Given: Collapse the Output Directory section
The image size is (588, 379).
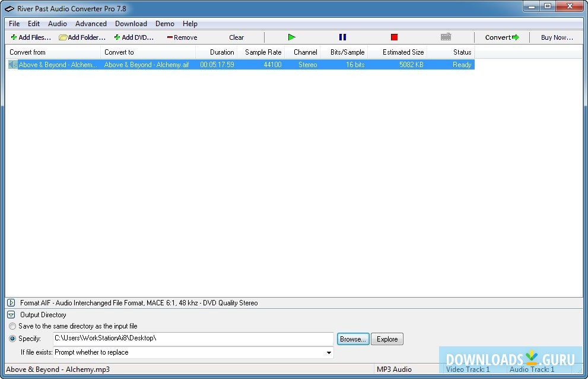Looking at the screenshot, I should tap(12, 314).
